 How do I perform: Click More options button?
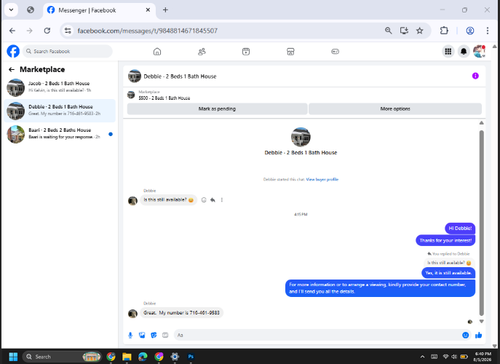395,109
